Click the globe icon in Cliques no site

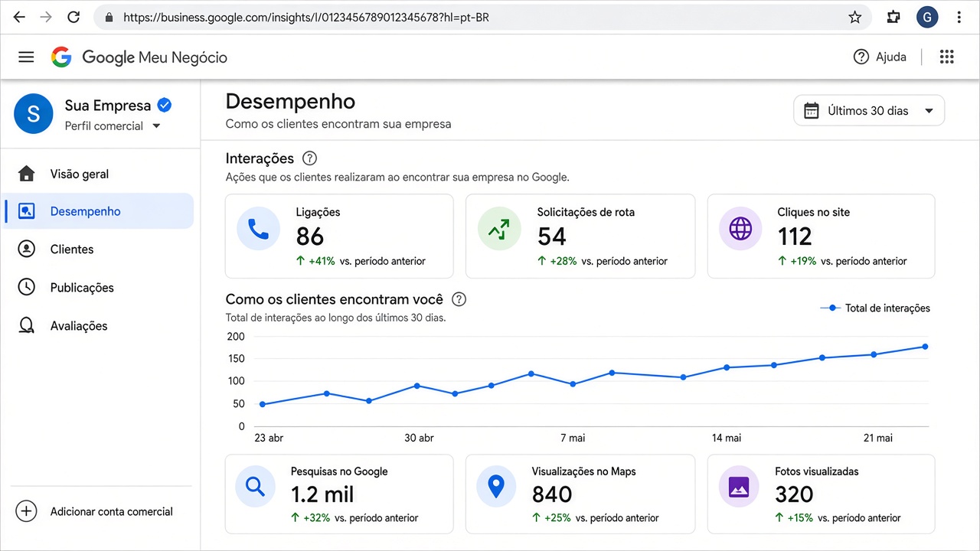click(x=740, y=228)
